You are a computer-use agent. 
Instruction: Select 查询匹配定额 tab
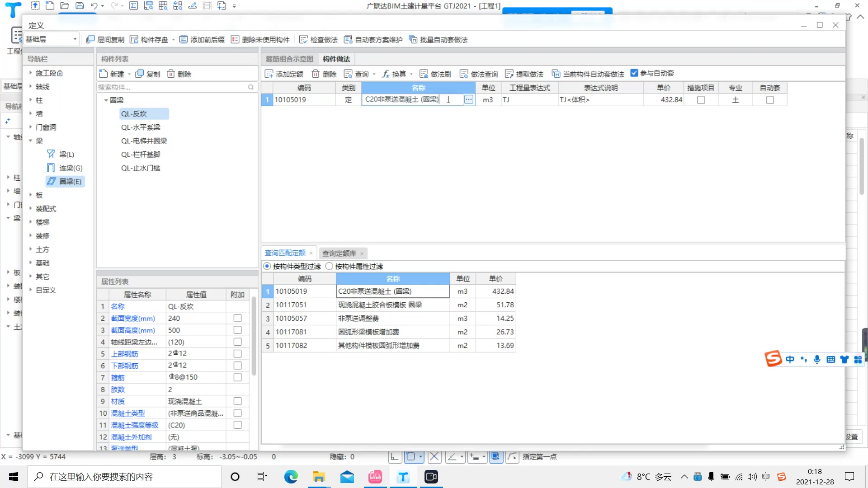(x=285, y=253)
